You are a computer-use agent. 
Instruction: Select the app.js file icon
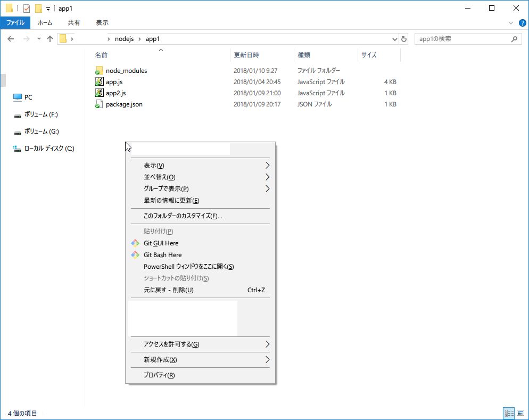(x=99, y=82)
